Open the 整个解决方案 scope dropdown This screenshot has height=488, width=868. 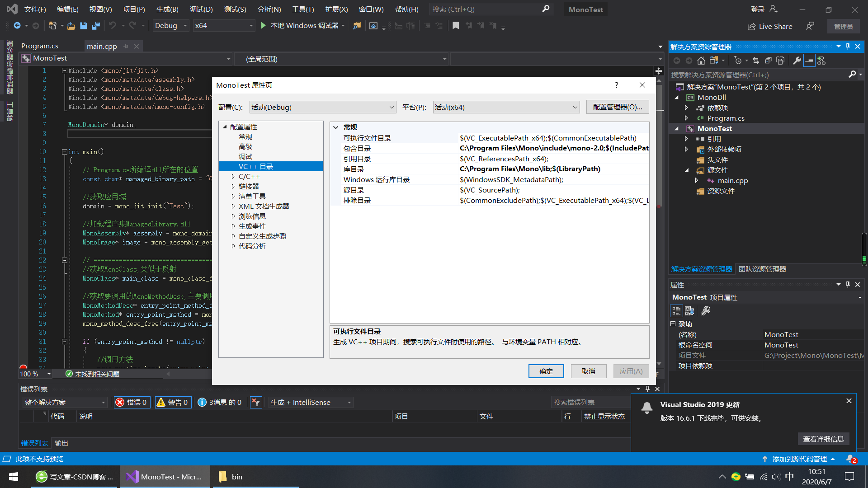tap(65, 402)
